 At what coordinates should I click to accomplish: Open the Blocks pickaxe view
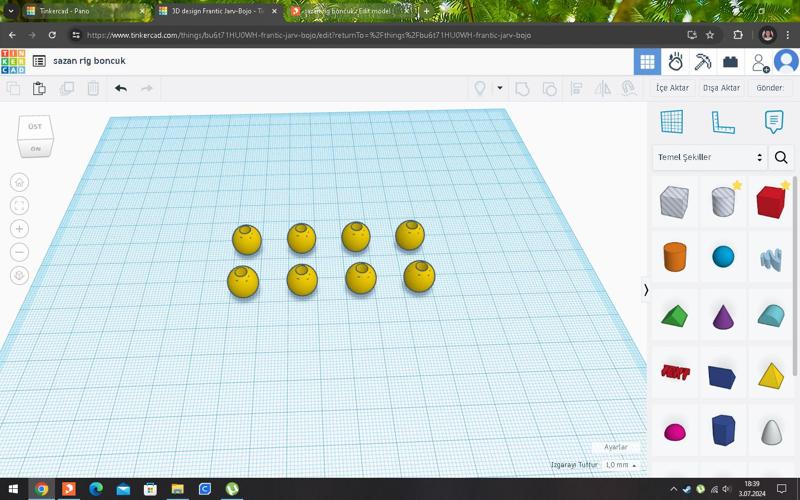(703, 62)
